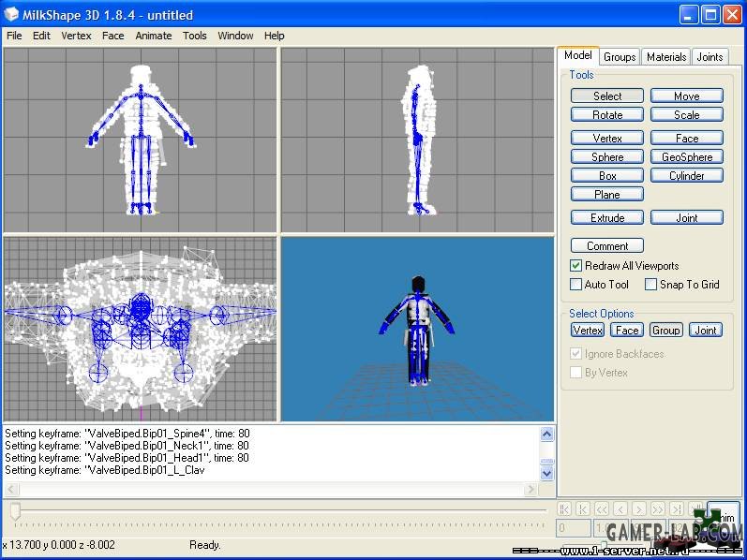Click the zoomed top view viewport
This screenshot has width=747, height=560.
tap(140, 329)
